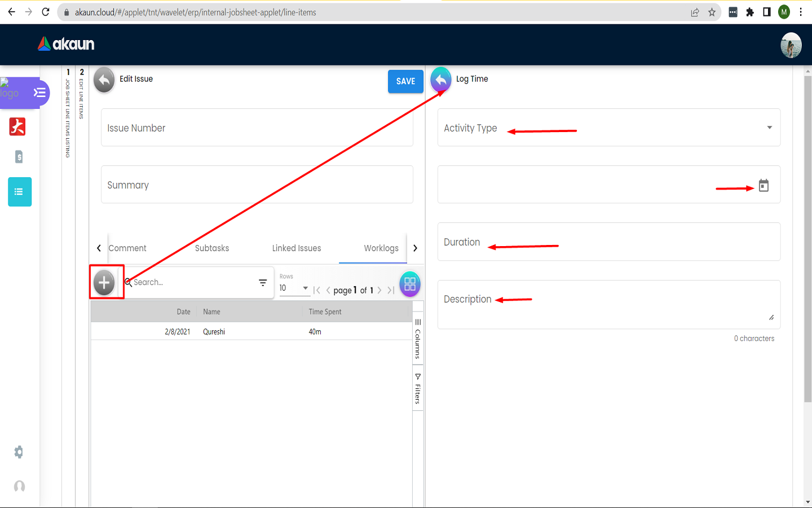Go to the first page

317,290
